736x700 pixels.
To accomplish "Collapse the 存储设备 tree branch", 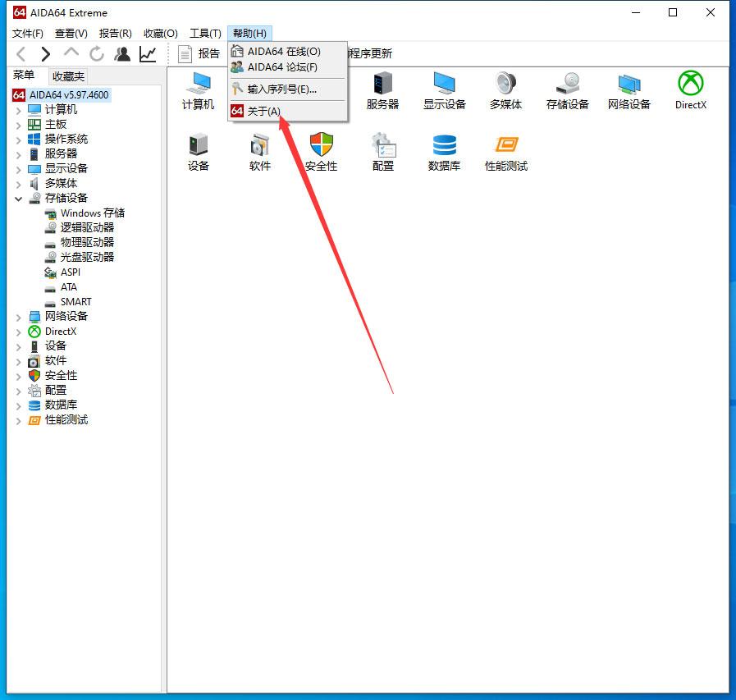I will click(x=18, y=198).
